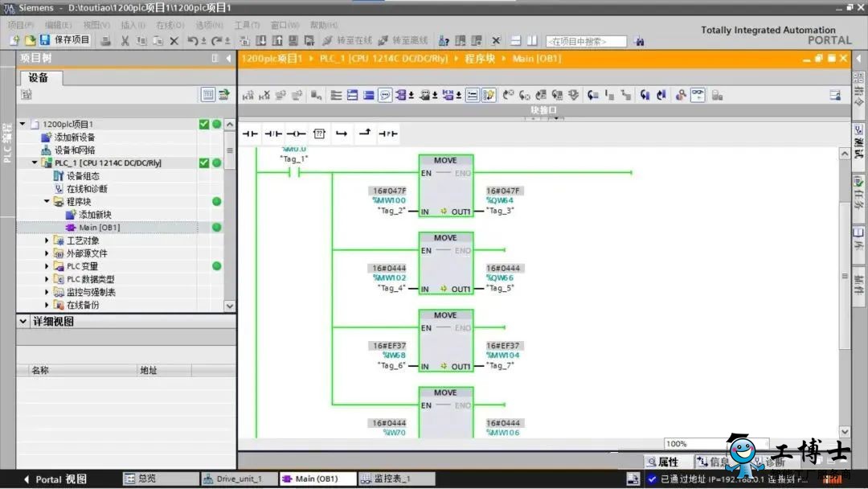Expand the 监控与强制表 folder
Image resolution: width=868 pixels, height=489 pixels.
click(47, 292)
